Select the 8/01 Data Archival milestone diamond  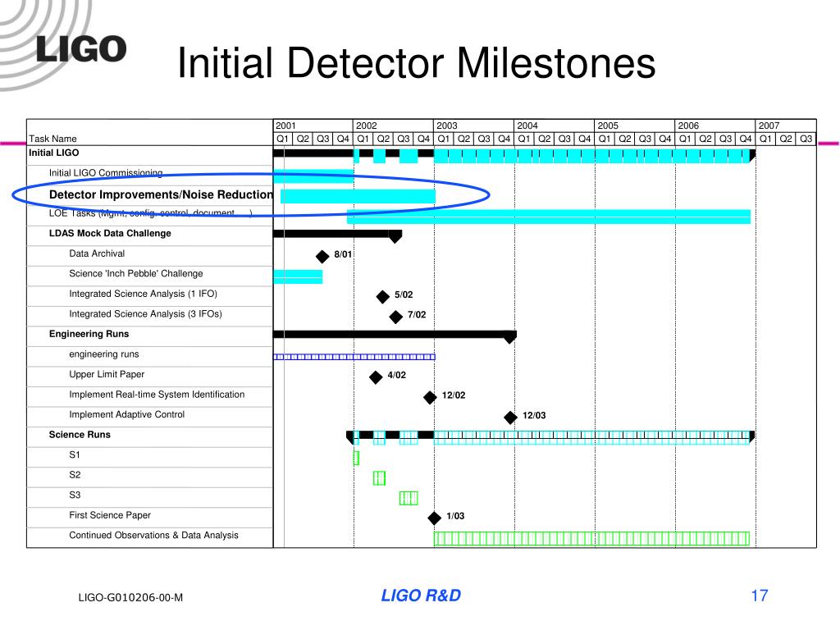[x=322, y=257]
